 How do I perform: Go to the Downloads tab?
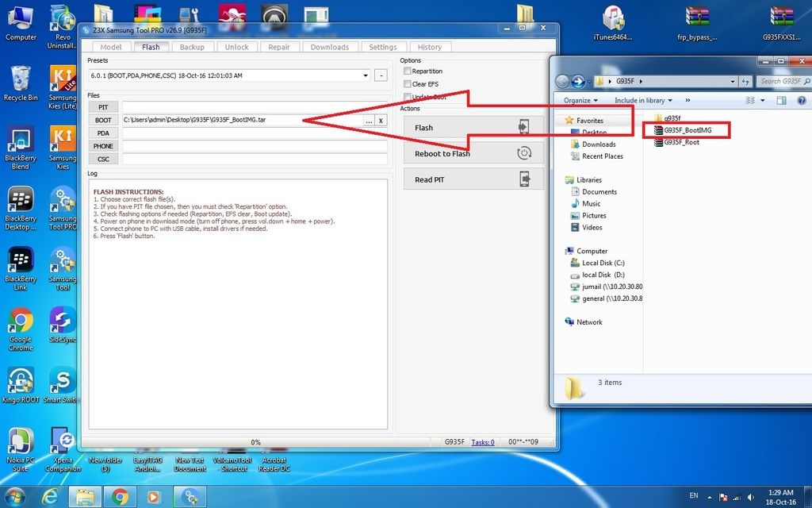coord(330,47)
